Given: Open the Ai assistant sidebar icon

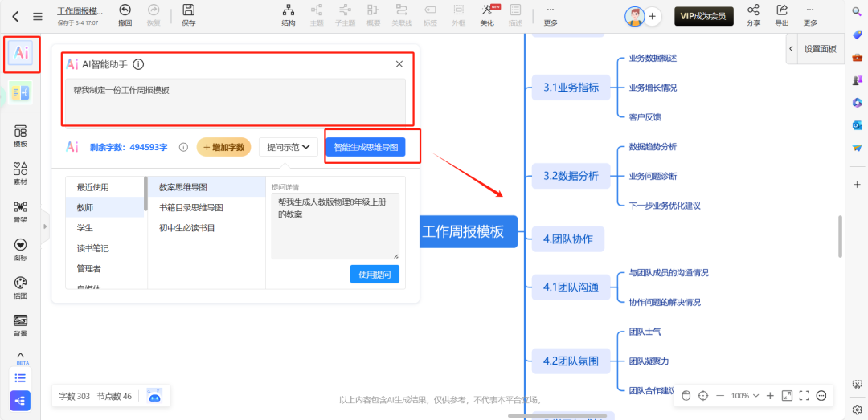Looking at the screenshot, I should tap(22, 54).
